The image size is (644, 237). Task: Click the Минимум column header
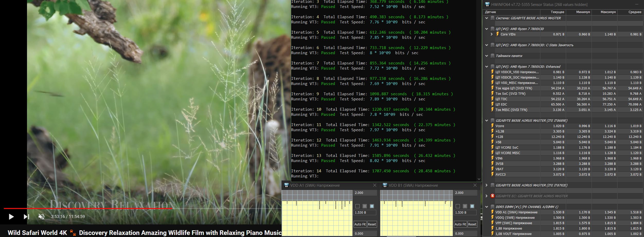pyautogui.click(x=579, y=12)
